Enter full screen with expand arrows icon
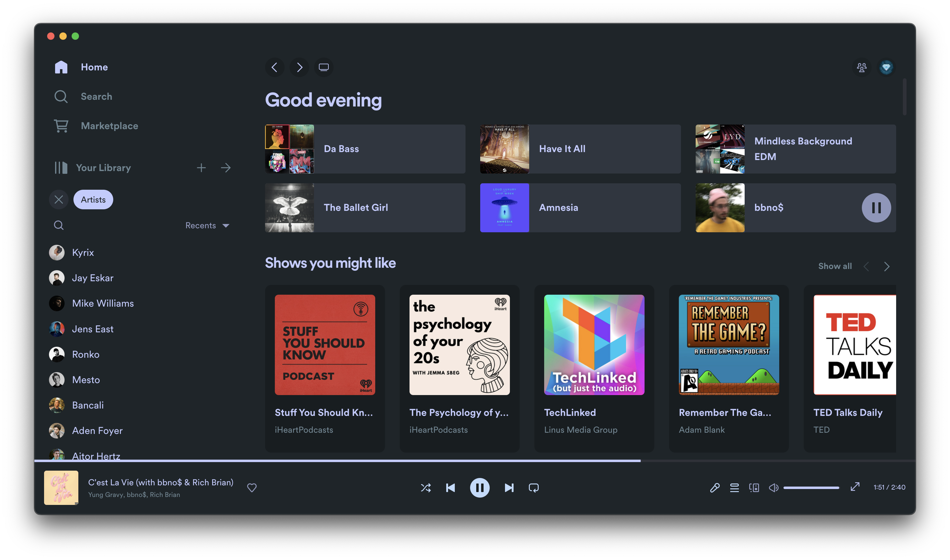This screenshot has width=950, height=560. pos(855,487)
